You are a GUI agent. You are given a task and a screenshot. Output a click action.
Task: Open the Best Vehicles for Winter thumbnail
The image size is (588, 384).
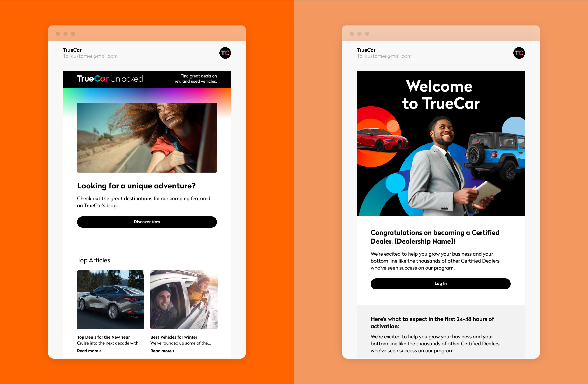pyautogui.click(x=184, y=300)
